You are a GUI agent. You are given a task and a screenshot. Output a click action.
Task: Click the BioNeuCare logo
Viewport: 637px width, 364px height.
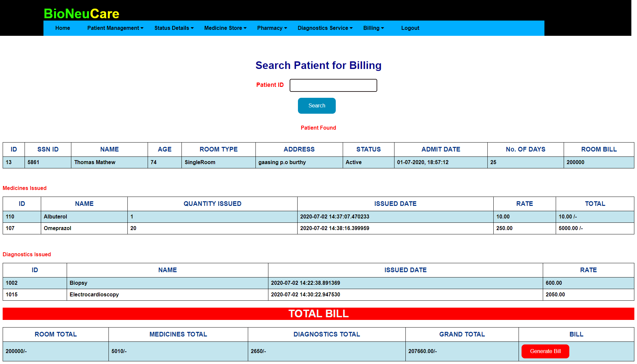tap(81, 14)
